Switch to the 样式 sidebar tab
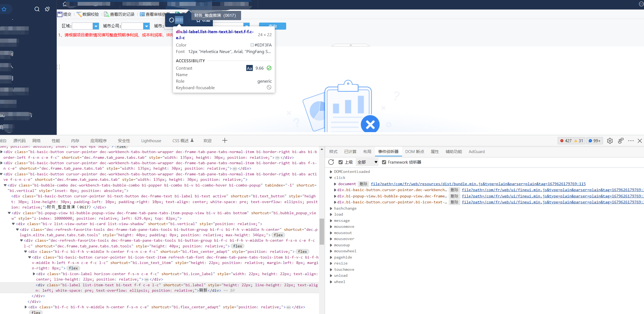 [333, 152]
